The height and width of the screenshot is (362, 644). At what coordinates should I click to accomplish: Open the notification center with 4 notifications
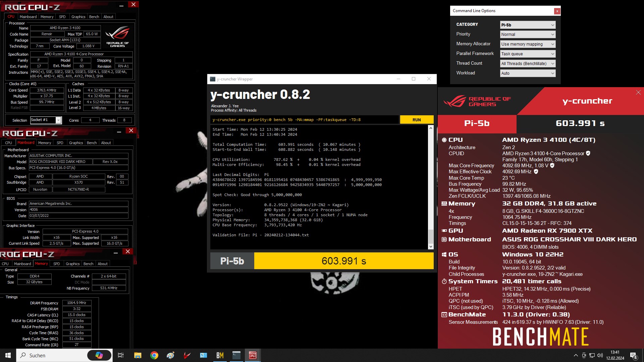634,356
